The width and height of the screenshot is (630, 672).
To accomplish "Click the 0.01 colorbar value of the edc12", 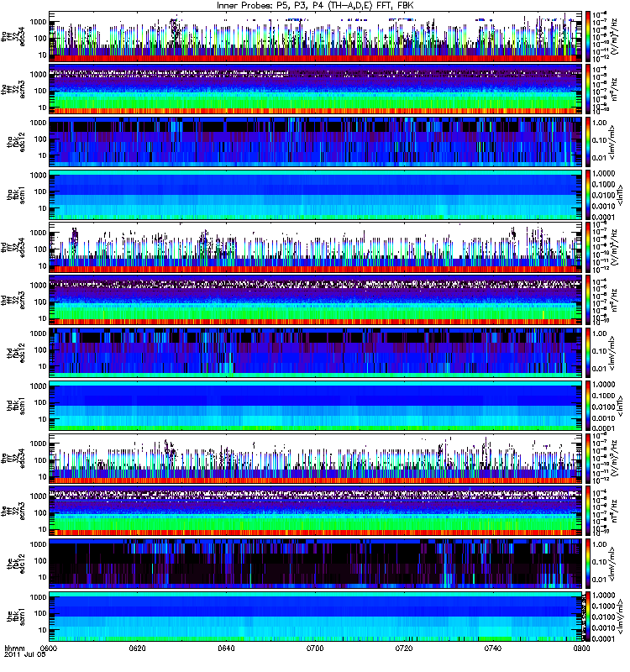I will pos(600,580).
